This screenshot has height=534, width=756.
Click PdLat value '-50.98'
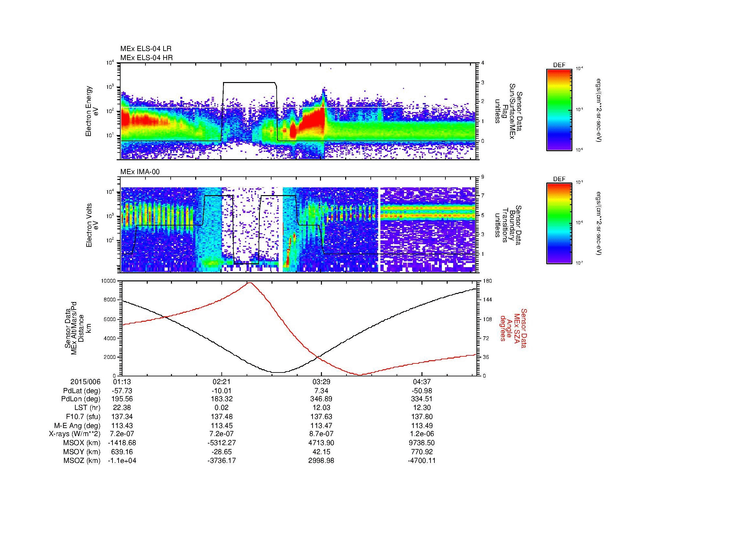click(422, 391)
